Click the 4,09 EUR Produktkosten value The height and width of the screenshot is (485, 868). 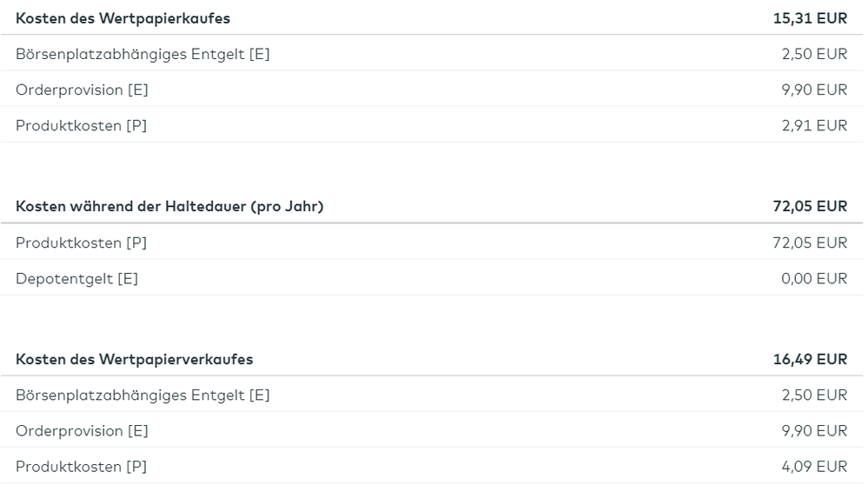814,466
